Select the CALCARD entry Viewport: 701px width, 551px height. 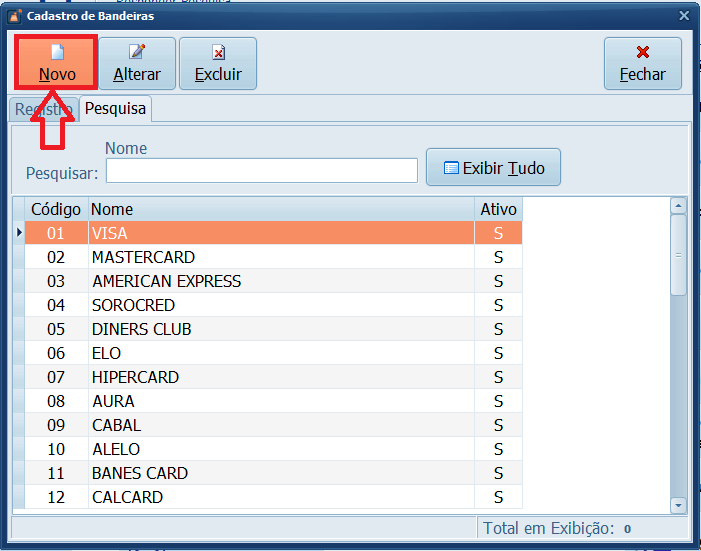(127, 497)
